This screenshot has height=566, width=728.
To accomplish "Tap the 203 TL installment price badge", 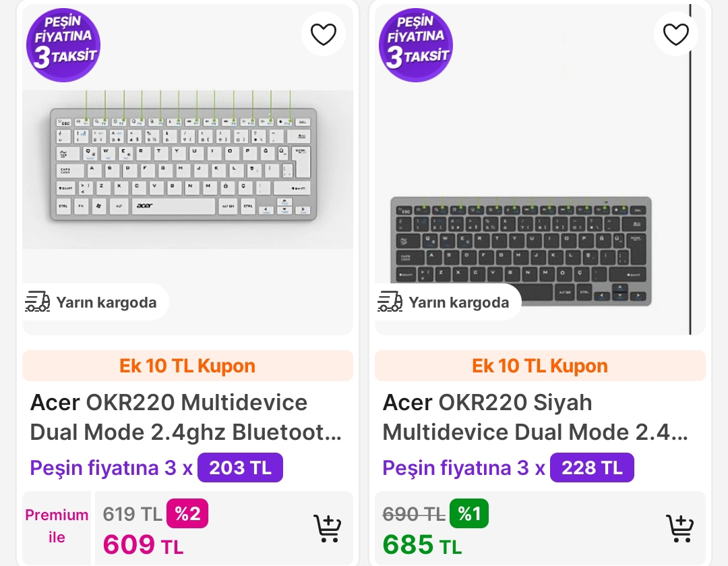I will point(240,468).
